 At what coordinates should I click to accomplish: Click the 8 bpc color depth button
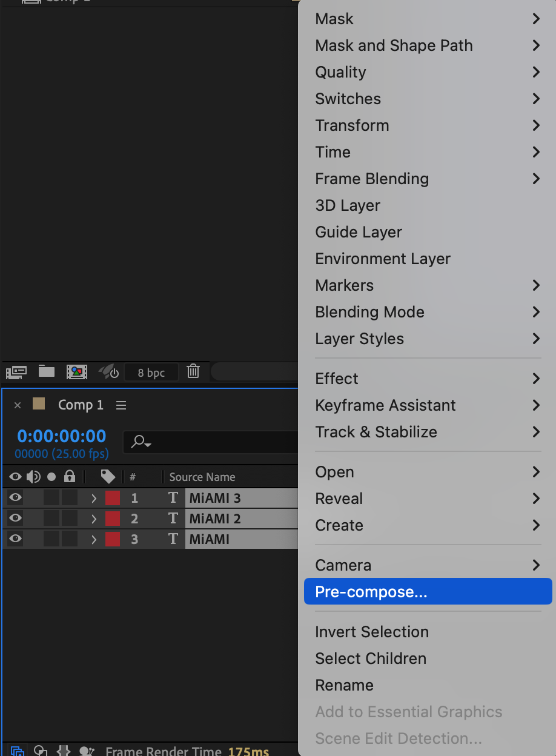151,373
